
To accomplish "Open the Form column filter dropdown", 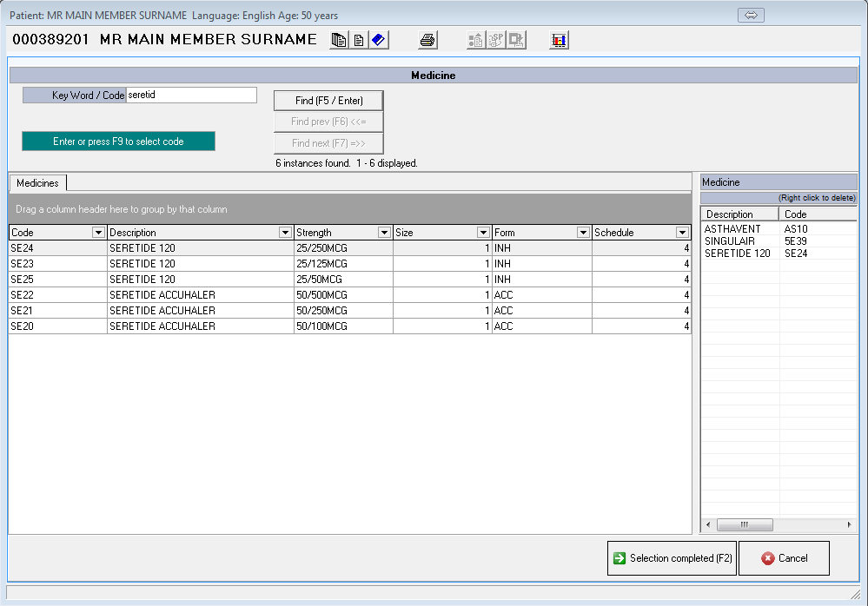I will (583, 233).
